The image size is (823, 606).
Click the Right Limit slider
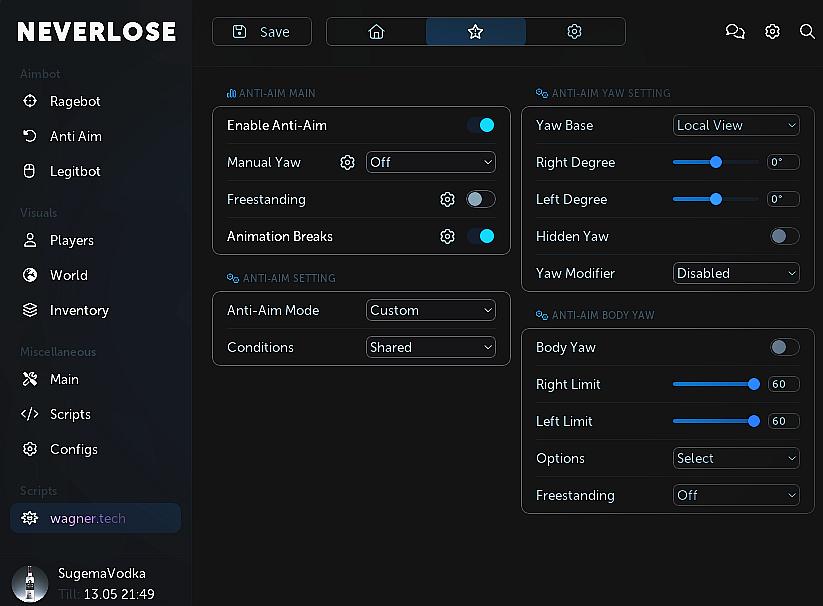point(714,384)
